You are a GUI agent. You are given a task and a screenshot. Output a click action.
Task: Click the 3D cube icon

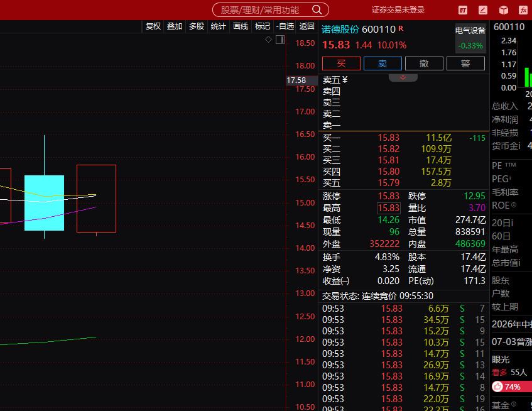click(x=504, y=10)
